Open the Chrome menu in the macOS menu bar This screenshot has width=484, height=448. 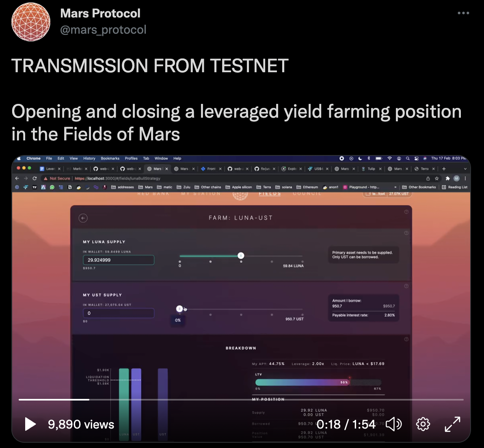point(33,158)
